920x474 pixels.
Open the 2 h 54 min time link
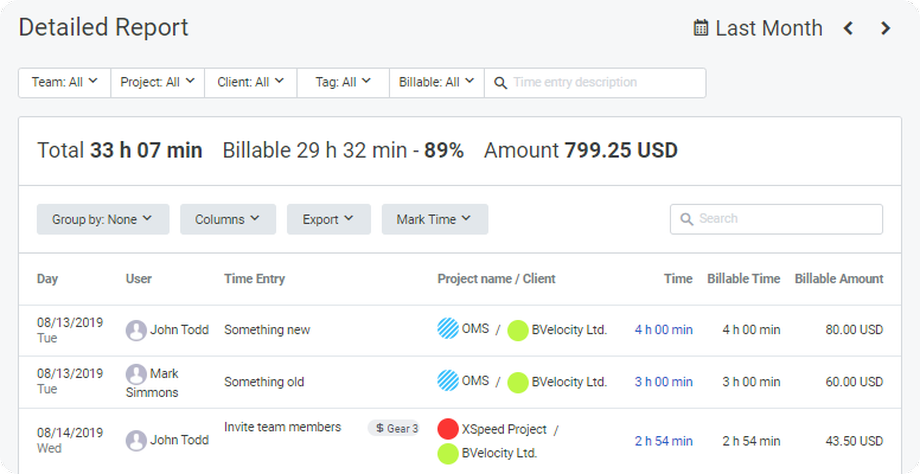(664, 441)
